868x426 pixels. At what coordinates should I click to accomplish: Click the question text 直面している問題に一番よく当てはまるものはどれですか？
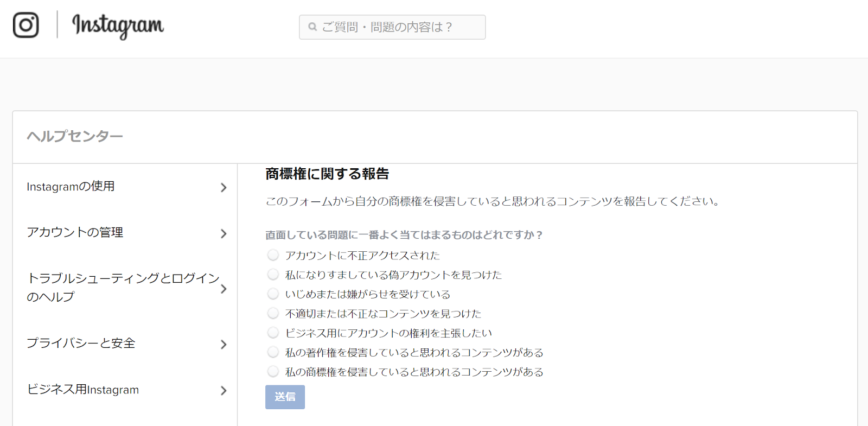point(404,235)
